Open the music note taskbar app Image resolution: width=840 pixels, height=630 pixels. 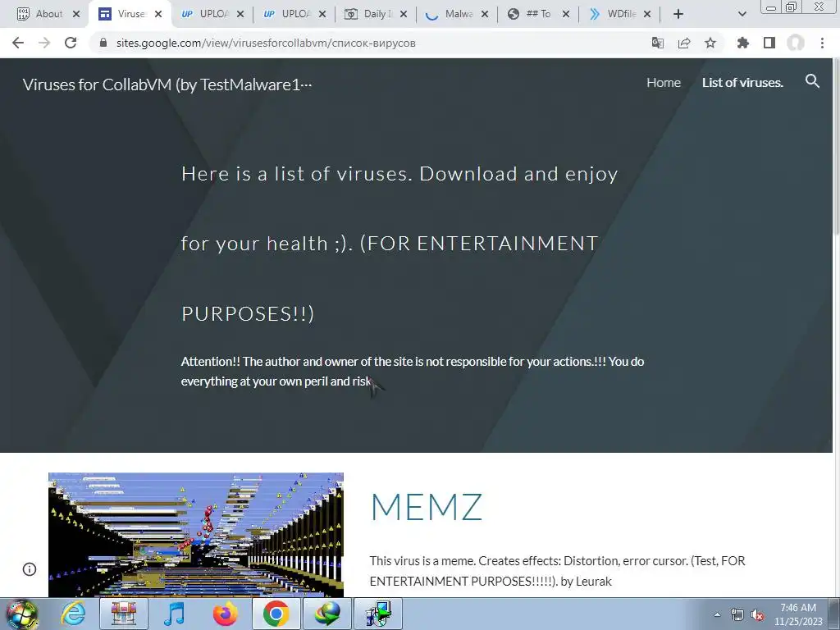174,614
